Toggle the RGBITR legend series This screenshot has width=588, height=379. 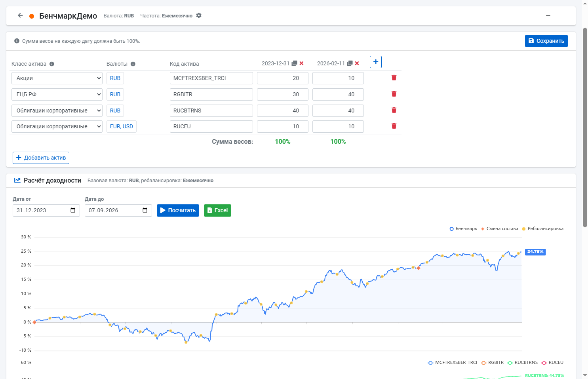[x=492, y=362]
